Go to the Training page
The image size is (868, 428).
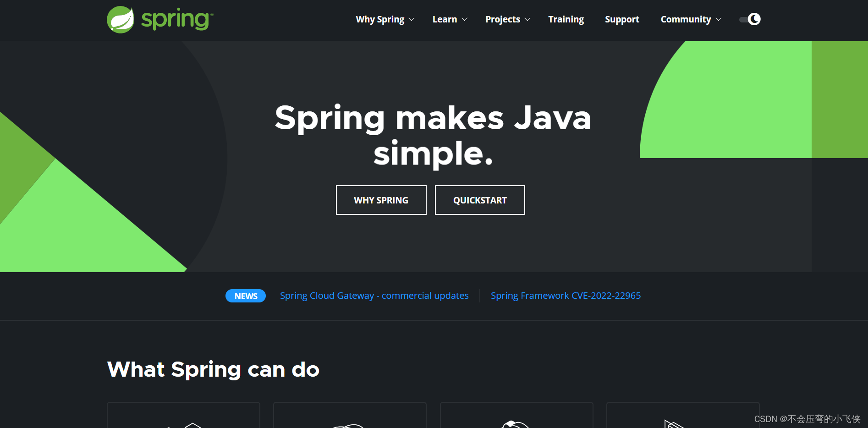pos(566,19)
